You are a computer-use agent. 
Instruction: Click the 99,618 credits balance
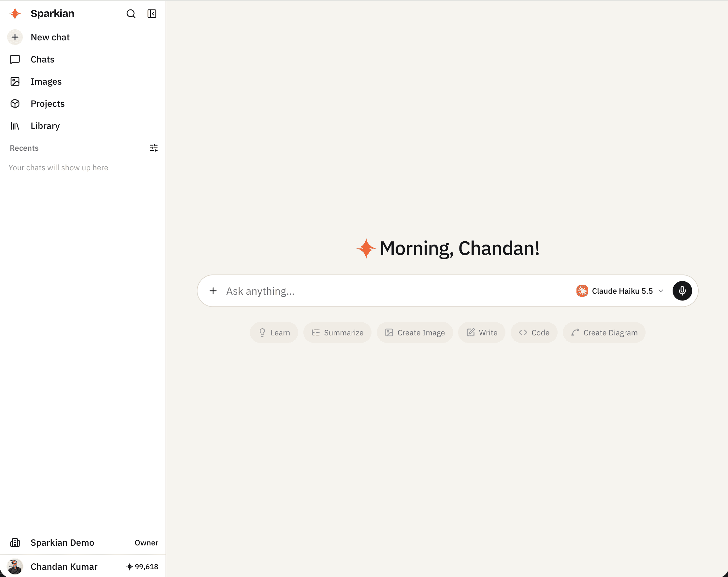point(142,567)
